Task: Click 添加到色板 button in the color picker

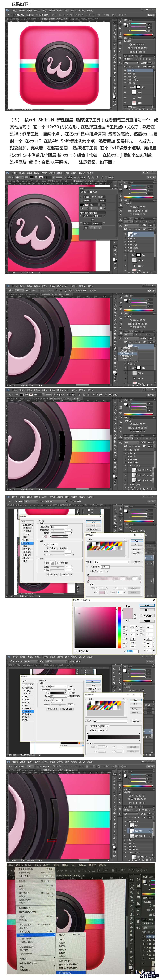Action: (147, 615)
